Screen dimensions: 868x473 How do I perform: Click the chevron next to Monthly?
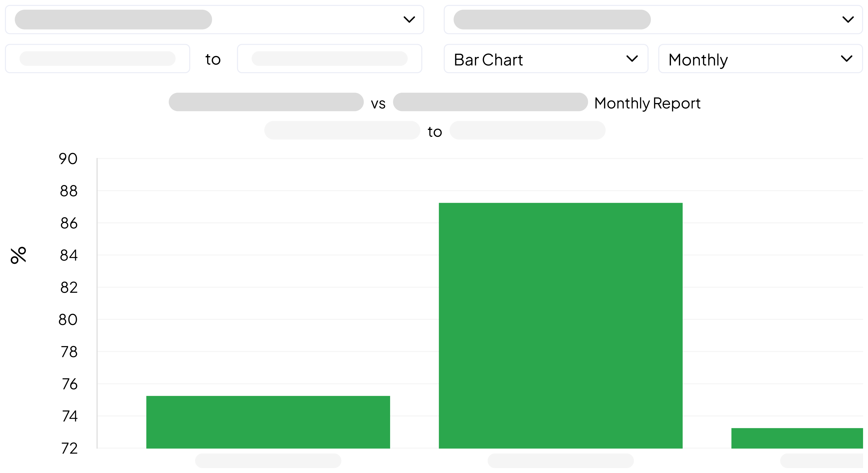[847, 59]
